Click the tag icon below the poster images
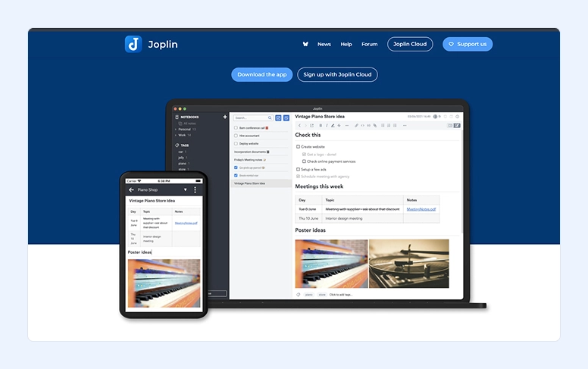 tap(299, 295)
